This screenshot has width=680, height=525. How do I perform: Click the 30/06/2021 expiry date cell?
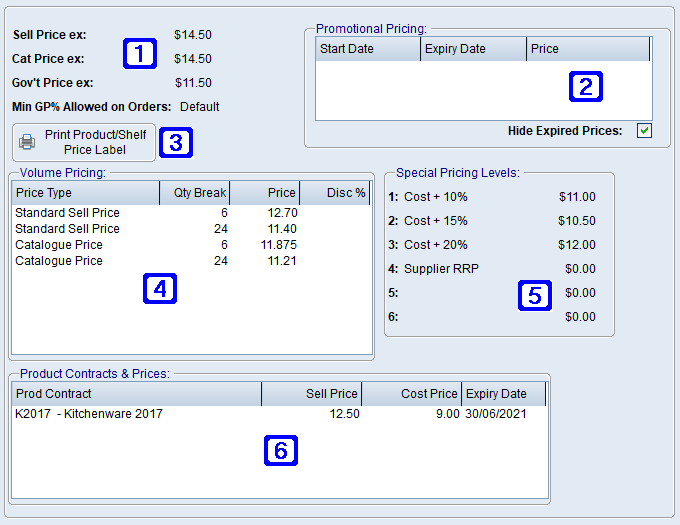pyautogui.click(x=496, y=414)
